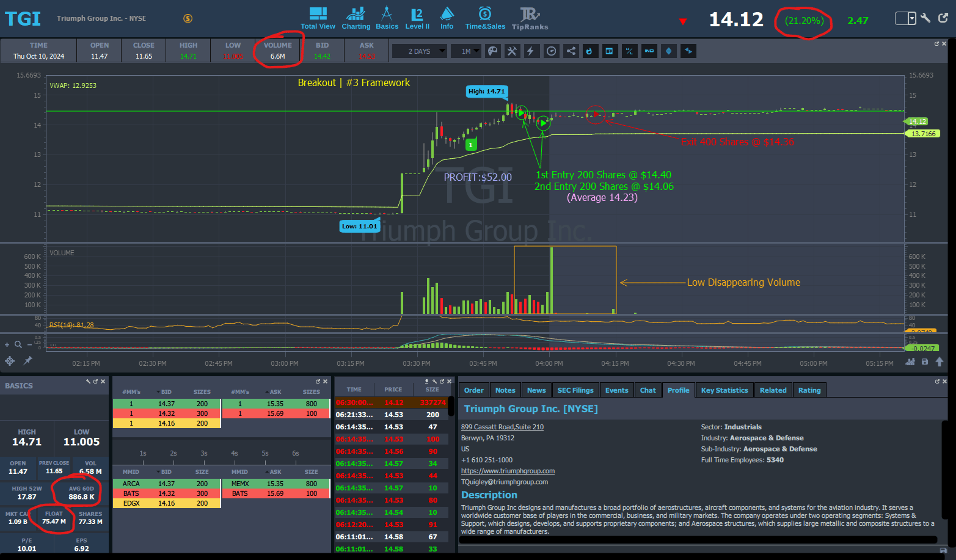Click the chart pin icon

27,361
